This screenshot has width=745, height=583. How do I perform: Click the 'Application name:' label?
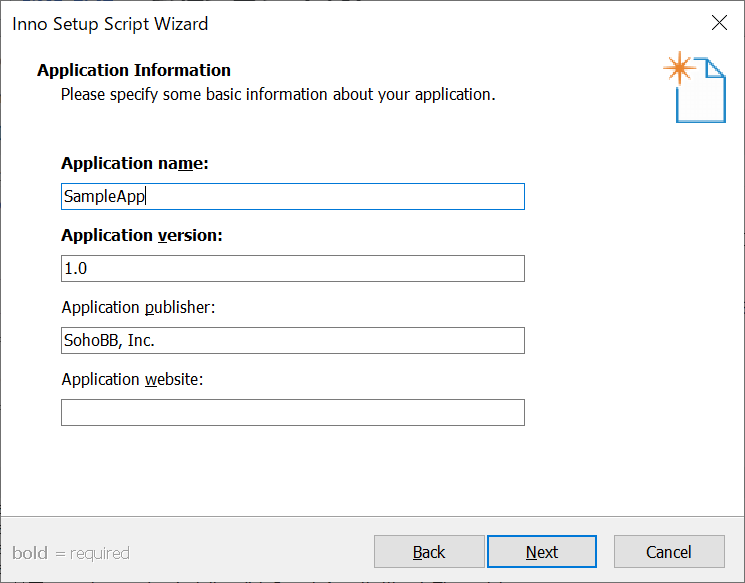click(135, 163)
